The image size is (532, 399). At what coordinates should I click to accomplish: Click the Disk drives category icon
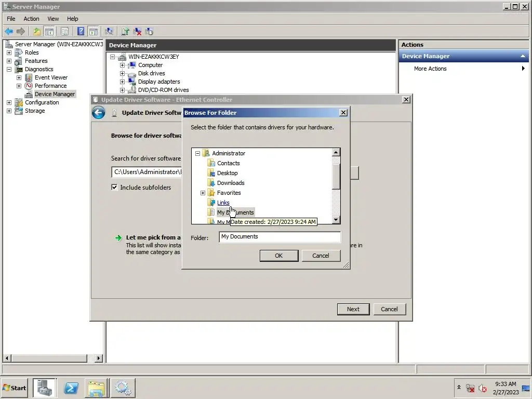(132, 73)
